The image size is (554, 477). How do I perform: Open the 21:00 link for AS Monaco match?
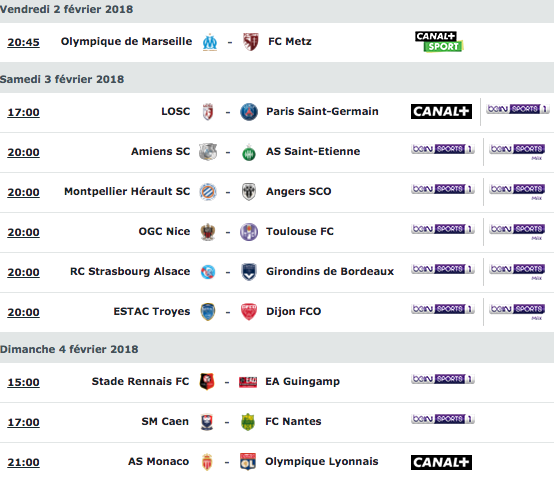pos(24,462)
